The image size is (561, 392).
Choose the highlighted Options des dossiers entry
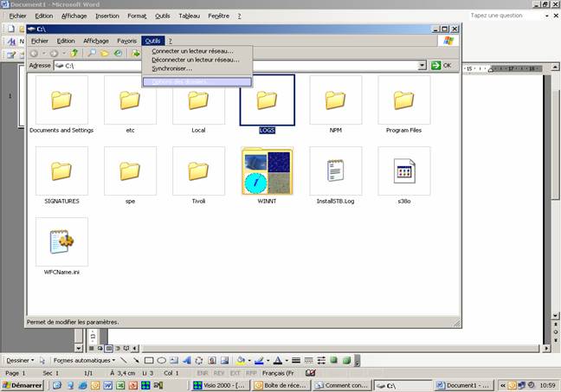click(x=197, y=82)
